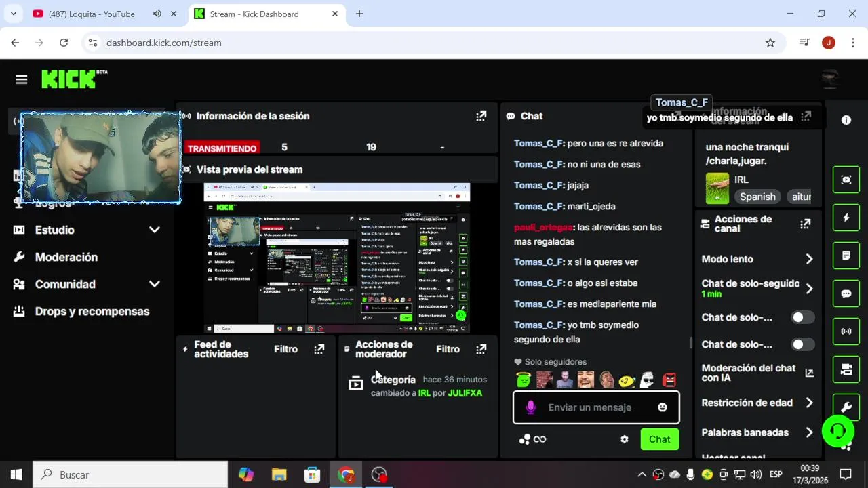The height and width of the screenshot is (488, 868).
Task: Reload the page
Action: click(x=64, y=43)
